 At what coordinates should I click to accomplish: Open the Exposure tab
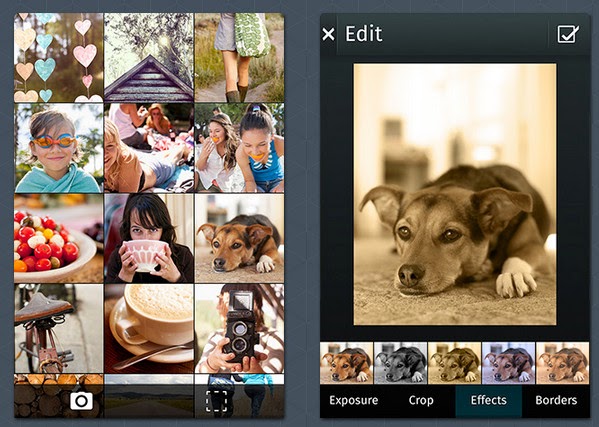tap(354, 400)
